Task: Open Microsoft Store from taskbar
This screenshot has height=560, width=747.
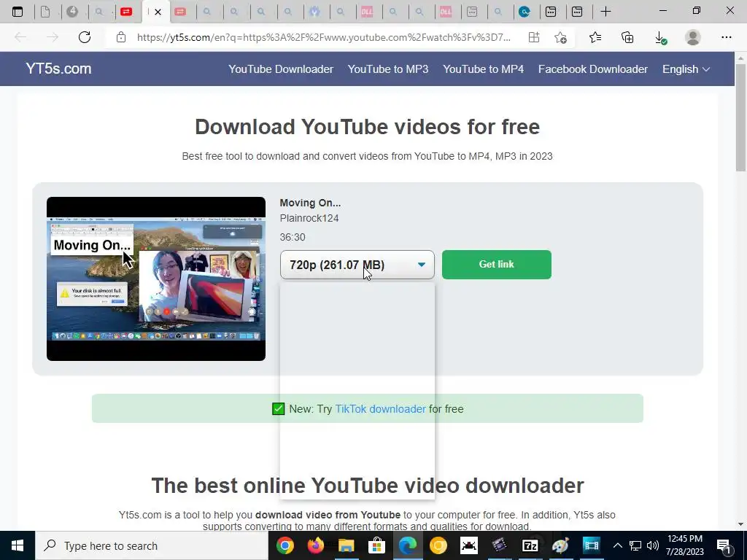Action: tap(376, 545)
